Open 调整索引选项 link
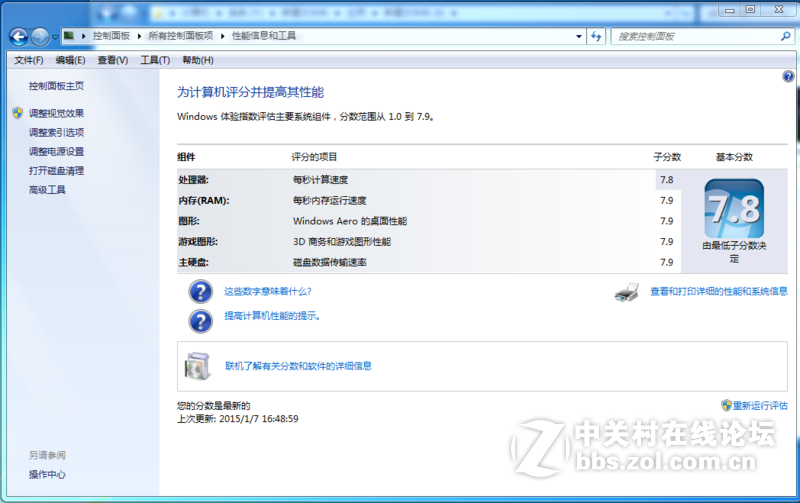 pos(56,133)
